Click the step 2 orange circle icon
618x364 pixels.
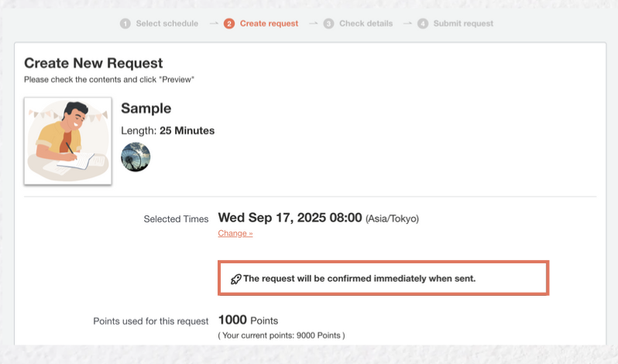[229, 24]
